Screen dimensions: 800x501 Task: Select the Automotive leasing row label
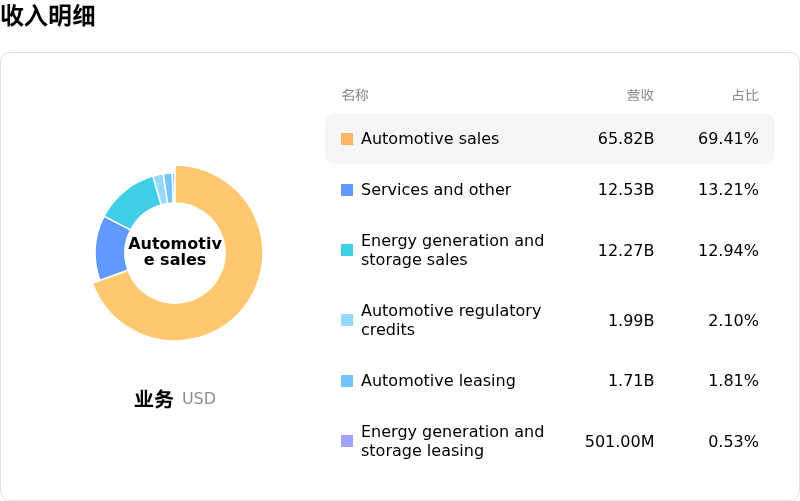tap(438, 381)
